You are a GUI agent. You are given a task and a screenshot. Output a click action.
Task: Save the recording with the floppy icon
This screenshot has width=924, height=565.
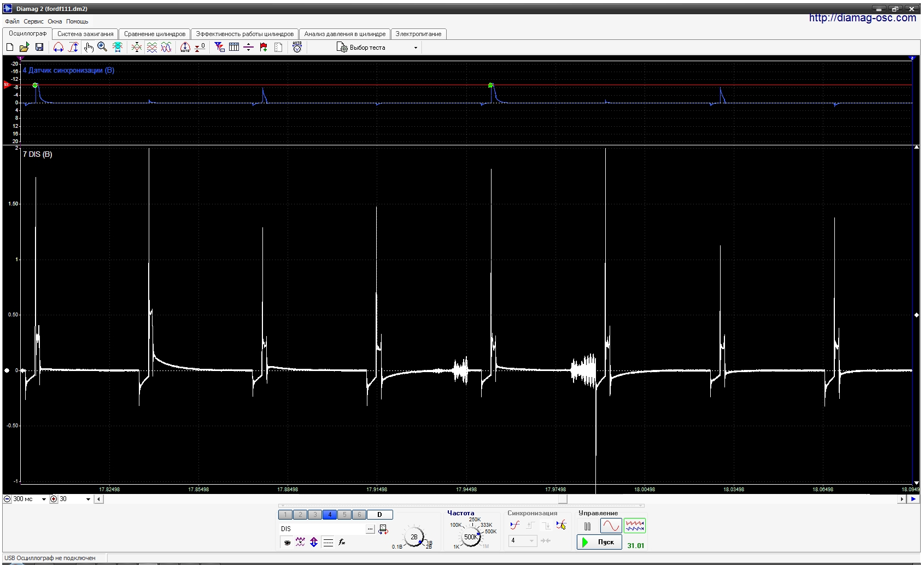pyautogui.click(x=39, y=48)
